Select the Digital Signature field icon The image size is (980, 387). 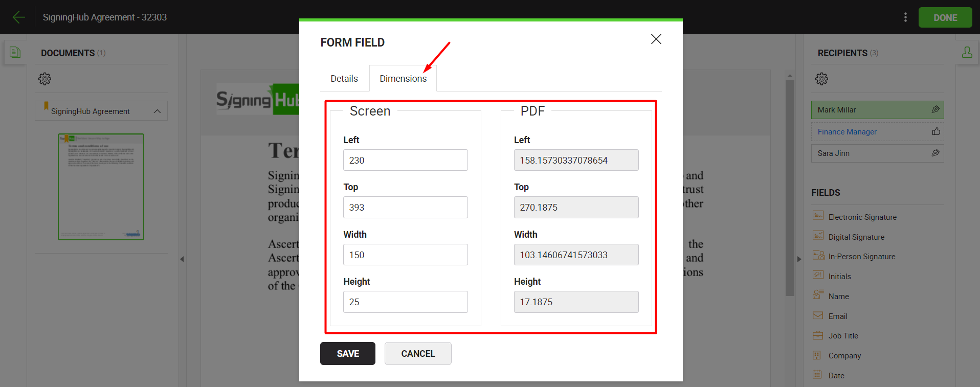pos(818,236)
